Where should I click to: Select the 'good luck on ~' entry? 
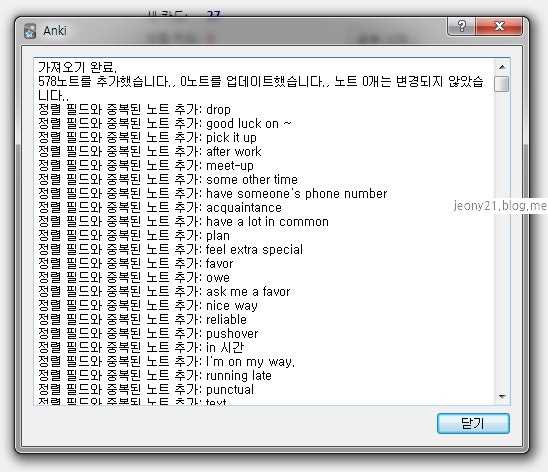[165, 123]
